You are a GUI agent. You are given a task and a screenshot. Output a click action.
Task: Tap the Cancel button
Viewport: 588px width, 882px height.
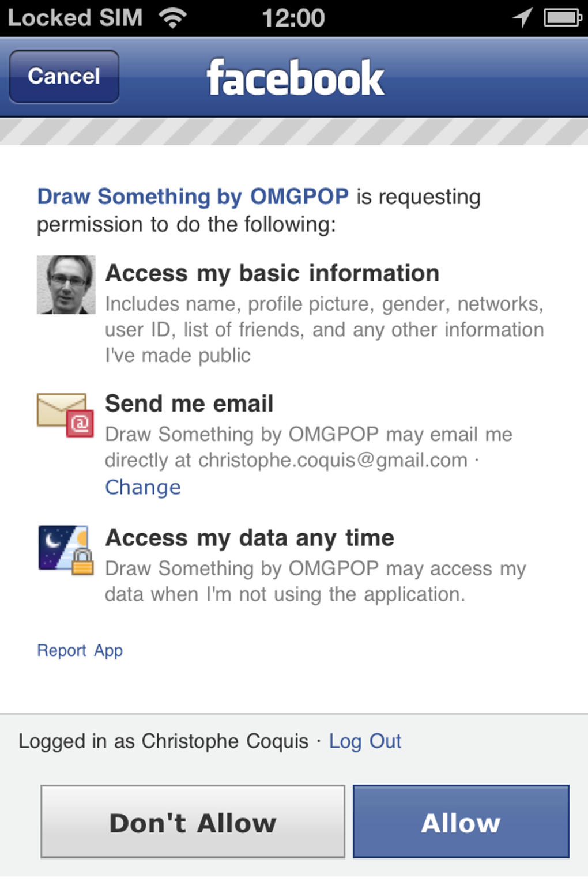(x=64, y=76)
